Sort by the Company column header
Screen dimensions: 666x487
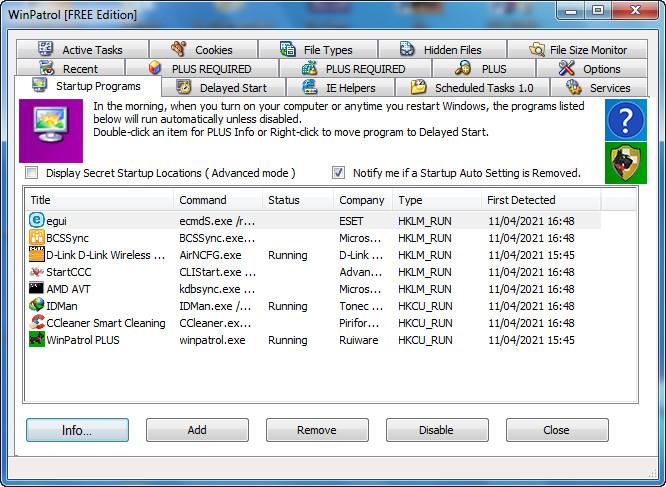coord(363,200)
